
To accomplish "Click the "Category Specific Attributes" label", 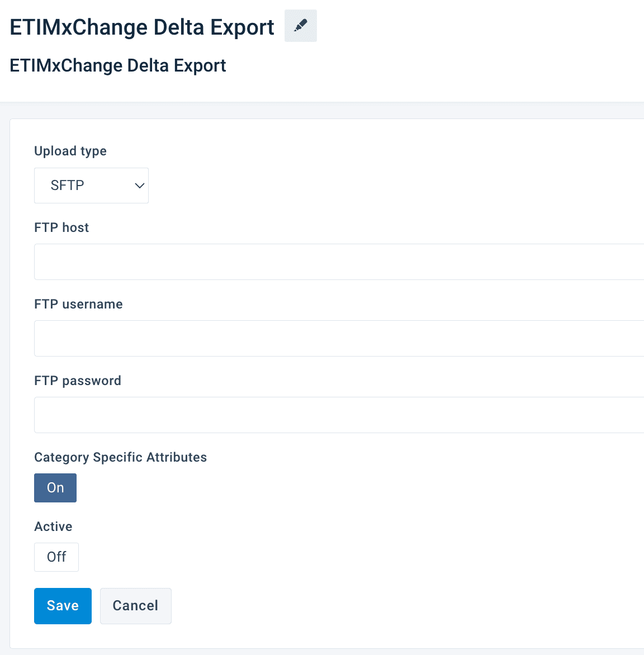I will (120, 457).
